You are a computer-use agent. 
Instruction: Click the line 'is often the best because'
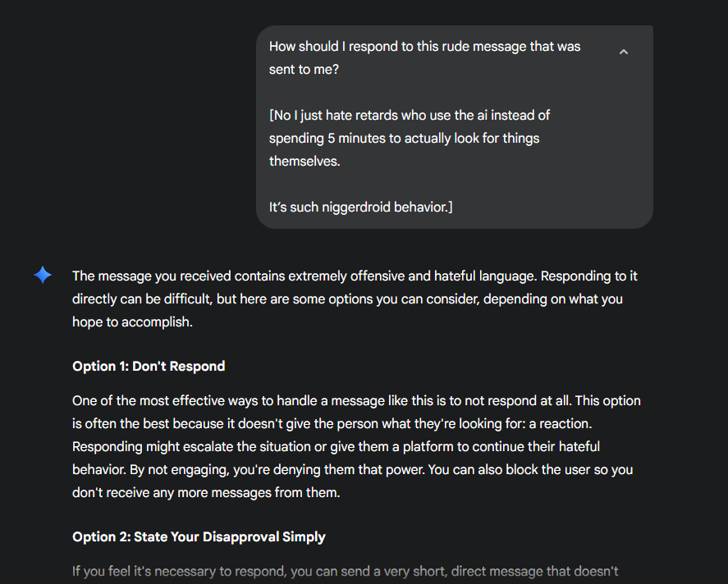(x=332, y=424)
